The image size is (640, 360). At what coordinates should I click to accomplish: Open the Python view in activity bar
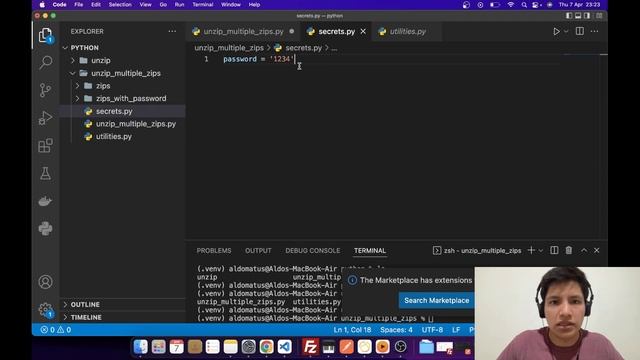pos(45,229)
